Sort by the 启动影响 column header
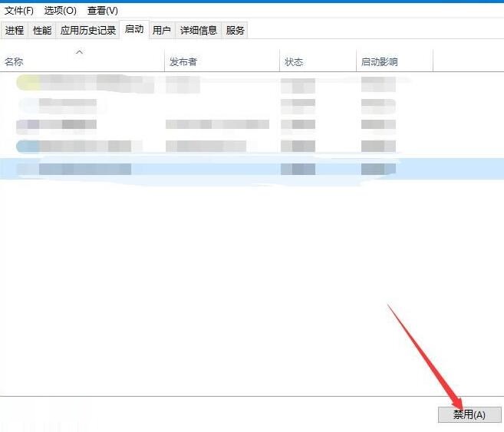Viewport: 504px width, 432px height. click(x=395, y=61)
